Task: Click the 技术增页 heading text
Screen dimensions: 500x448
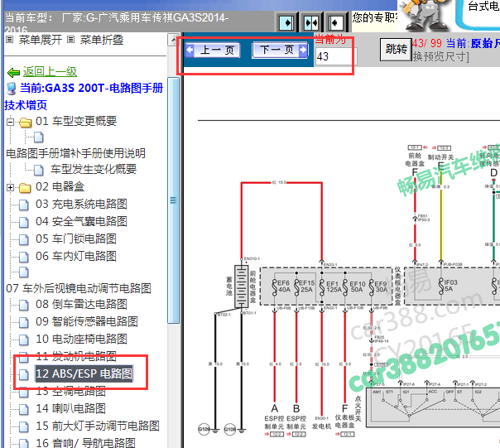Action: click(x=26, y=105)
